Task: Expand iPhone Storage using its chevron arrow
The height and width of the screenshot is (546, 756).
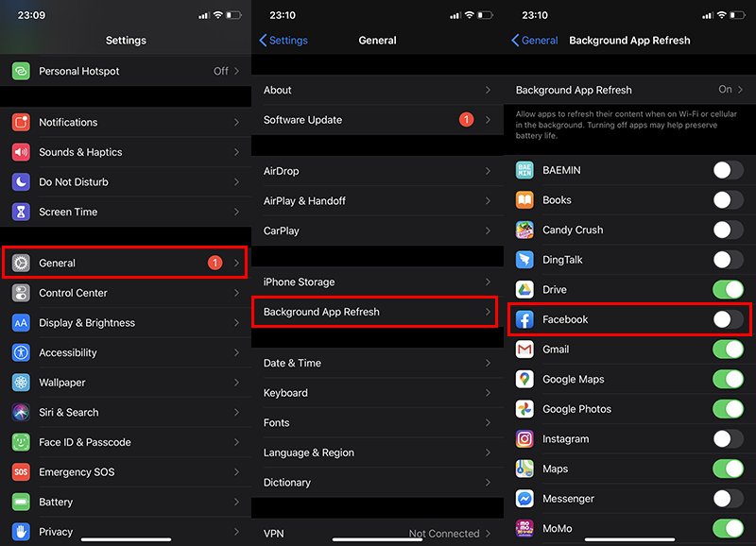Action: (x=488, y=282)
